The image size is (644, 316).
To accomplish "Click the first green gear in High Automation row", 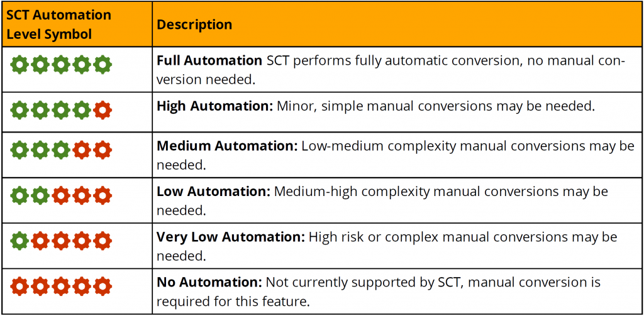I will click(19, 110).
